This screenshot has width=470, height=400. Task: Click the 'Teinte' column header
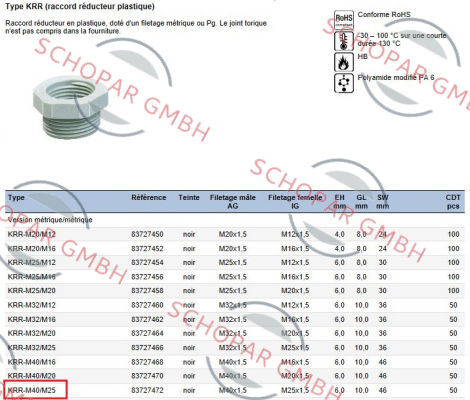tap(189, 197)
